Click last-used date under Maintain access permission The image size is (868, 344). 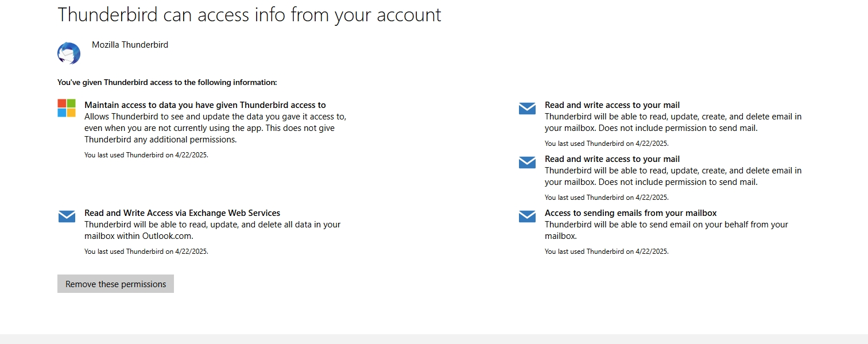(146, 155)
